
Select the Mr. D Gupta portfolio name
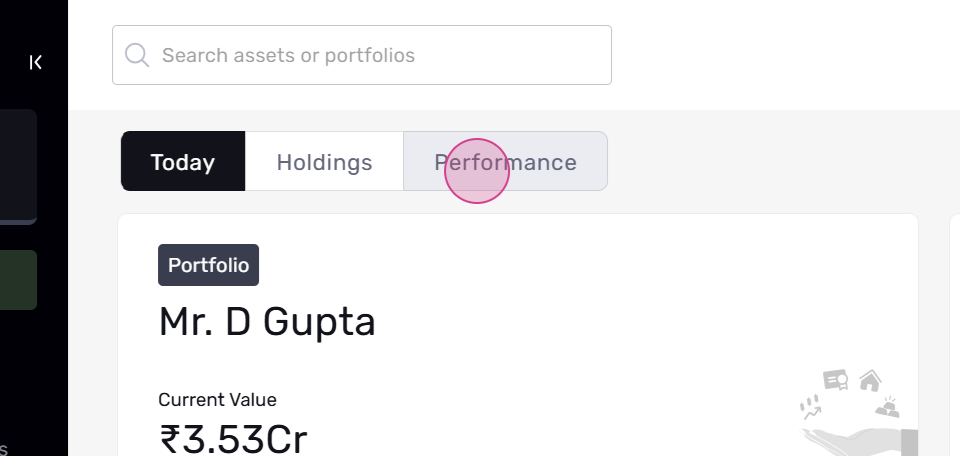[267, 323]
